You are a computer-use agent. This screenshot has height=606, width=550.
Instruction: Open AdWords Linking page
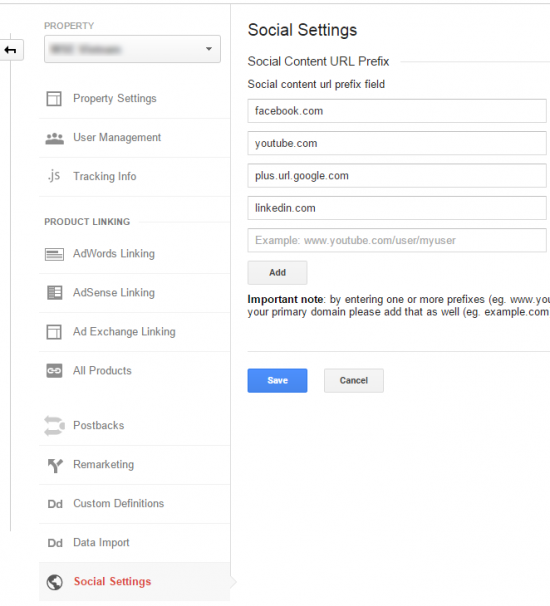point(114,254)
